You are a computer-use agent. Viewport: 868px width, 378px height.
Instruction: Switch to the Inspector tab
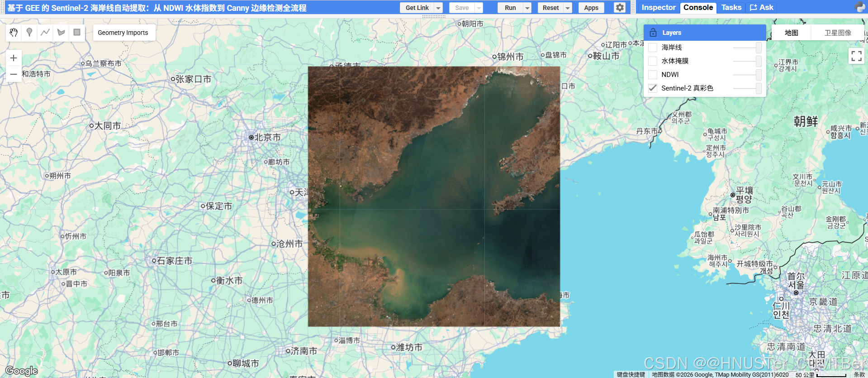pos(658,7)
